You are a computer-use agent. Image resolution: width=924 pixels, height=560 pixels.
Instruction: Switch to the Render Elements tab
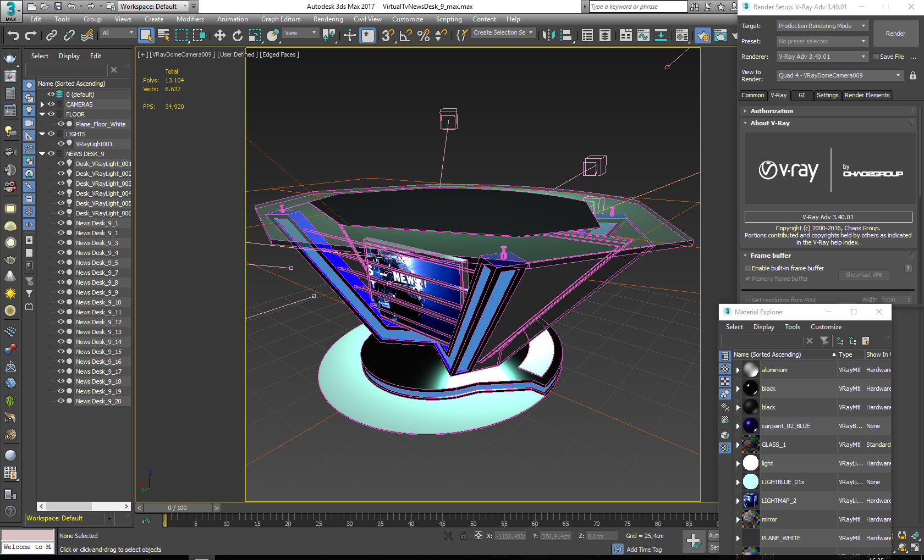coord(867,95)
